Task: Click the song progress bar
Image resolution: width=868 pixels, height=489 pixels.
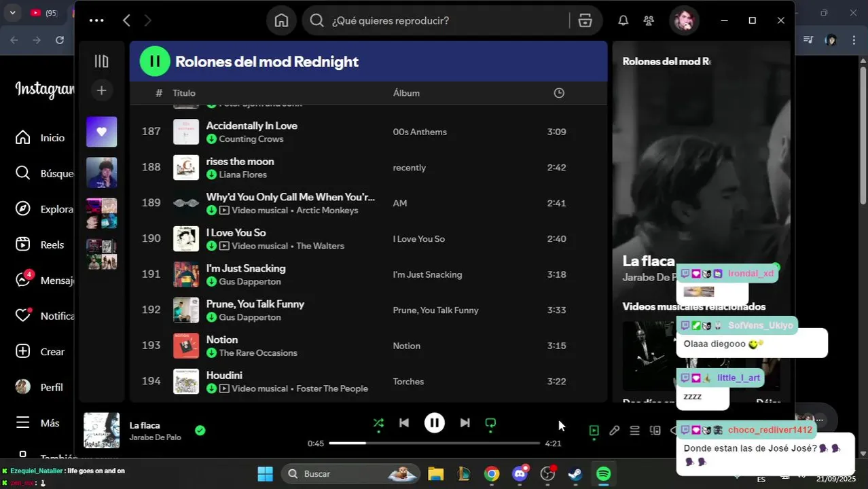Action: pyautogui.click(x=435, y=443)
